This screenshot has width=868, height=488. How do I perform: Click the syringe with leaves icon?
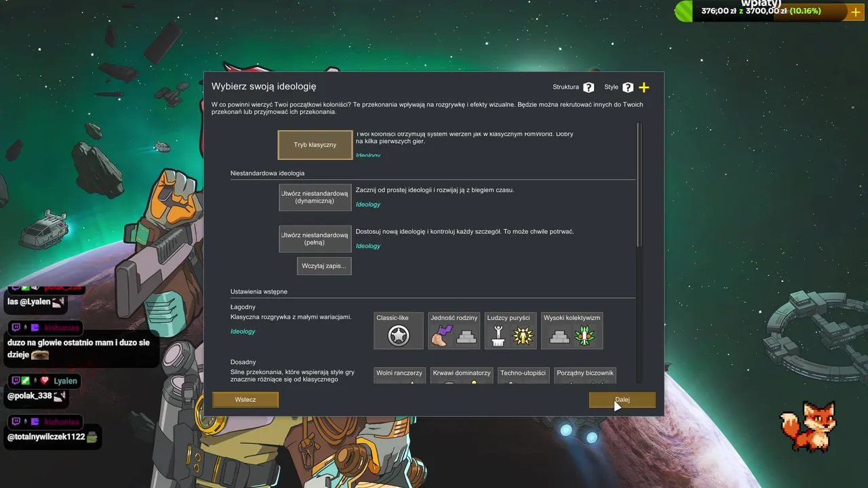tap(584, 335)
